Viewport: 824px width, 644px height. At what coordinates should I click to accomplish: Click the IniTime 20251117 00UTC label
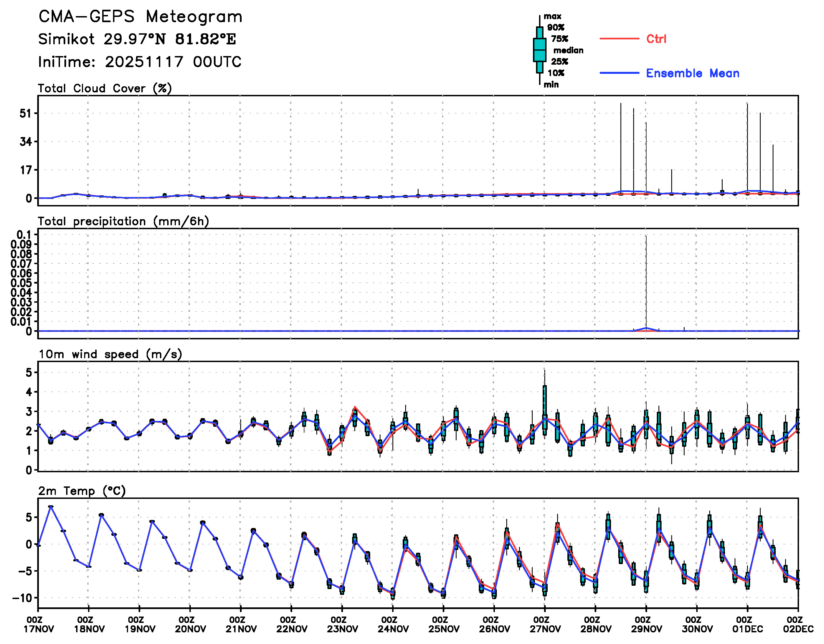click(x=140, y=62)
